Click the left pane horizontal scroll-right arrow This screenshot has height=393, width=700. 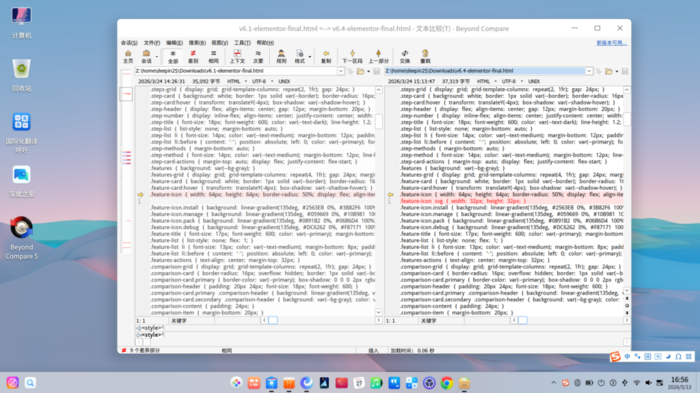pyautogui.click(x=378, y=320)
